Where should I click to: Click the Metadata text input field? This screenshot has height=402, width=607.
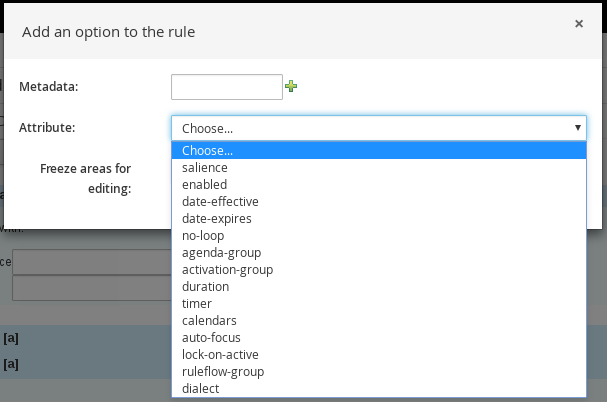tap(227, 87)
